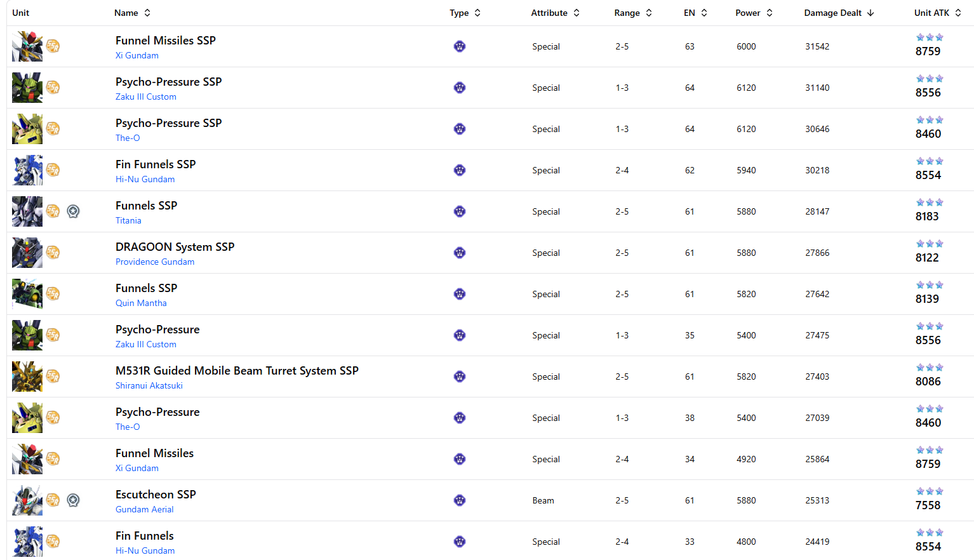Click the type icon for Escutcheon SSP
The width and height of the screenshot is (974, 560).
tap(460, 500)
